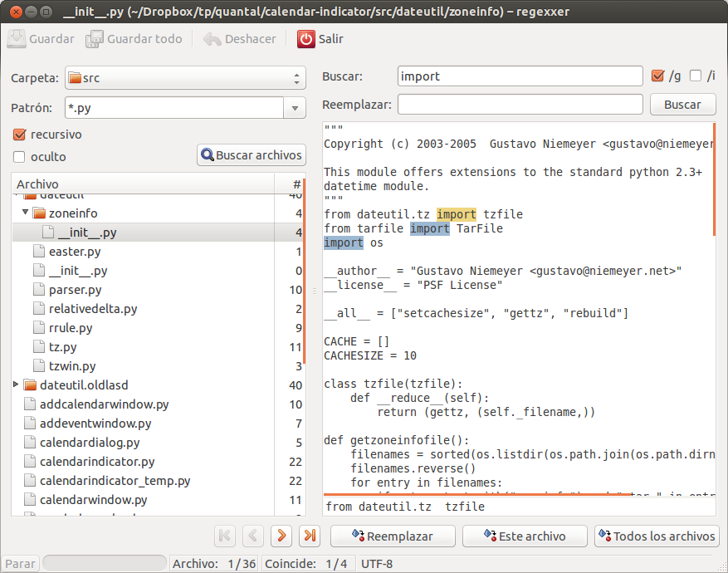This screenshot has height=573, width=728.
Task: Click the tz.py file icon
Action: click(39, 346)
